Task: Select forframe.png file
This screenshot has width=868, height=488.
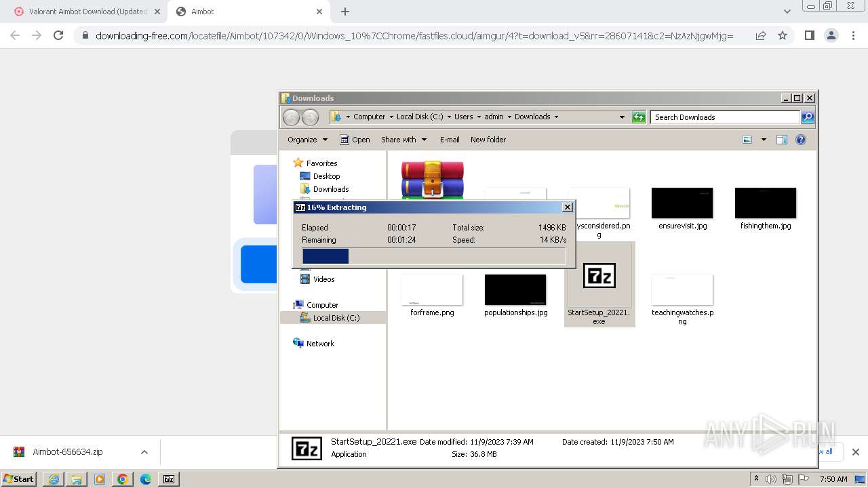Action: (x=432, y=296)
